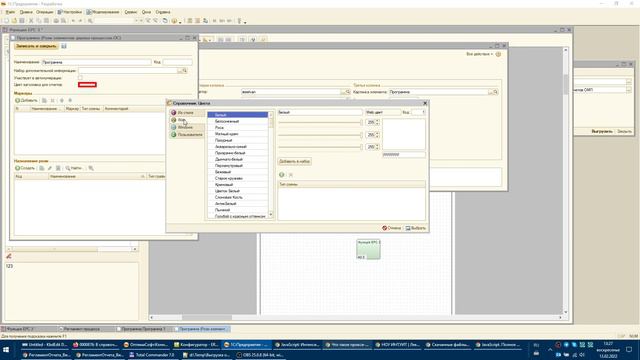640x360 pixels.
Task: Click the first color component slider
Action: 320,122
